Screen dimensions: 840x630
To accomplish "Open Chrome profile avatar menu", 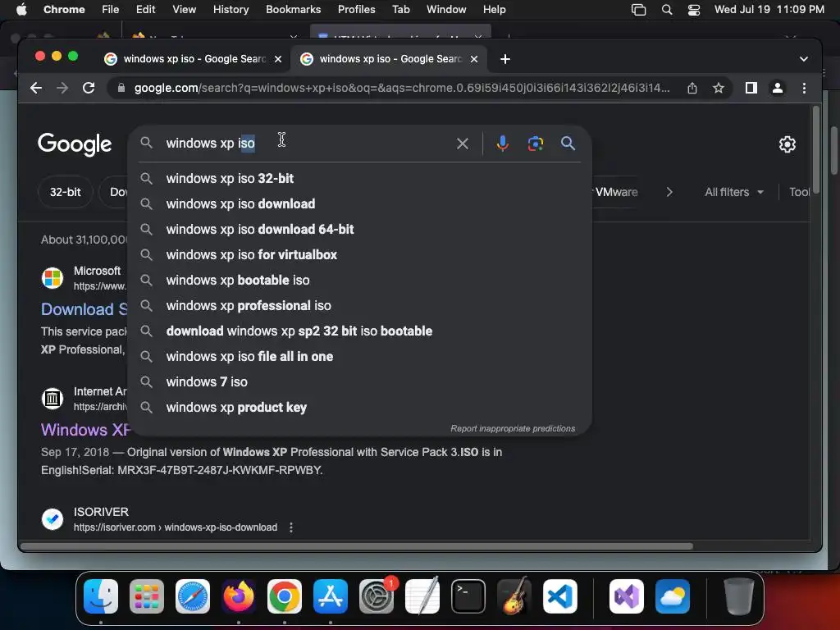I will pyautogui.click(x=778, y=88).
